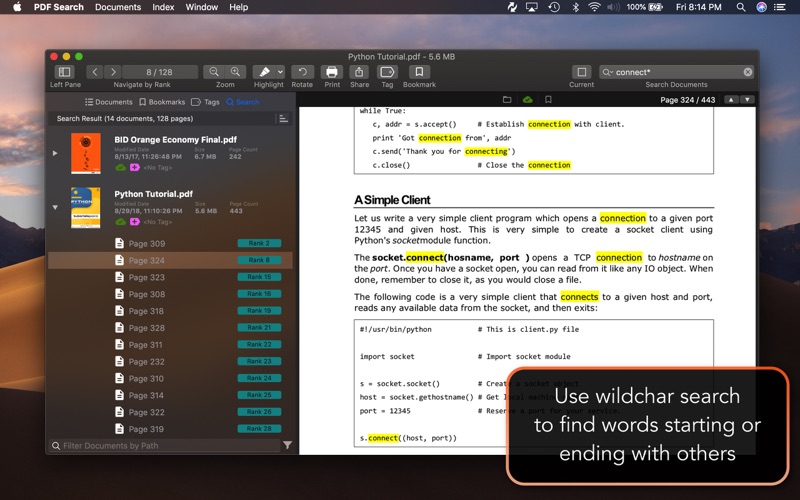Open Page 324 search result

(x=170, y=260)
